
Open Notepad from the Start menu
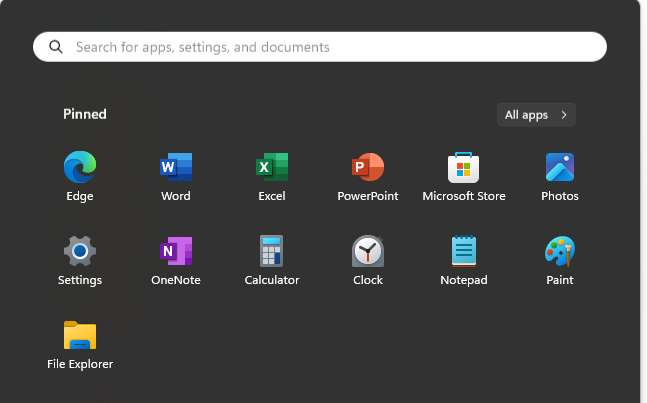tap(464, 251)
